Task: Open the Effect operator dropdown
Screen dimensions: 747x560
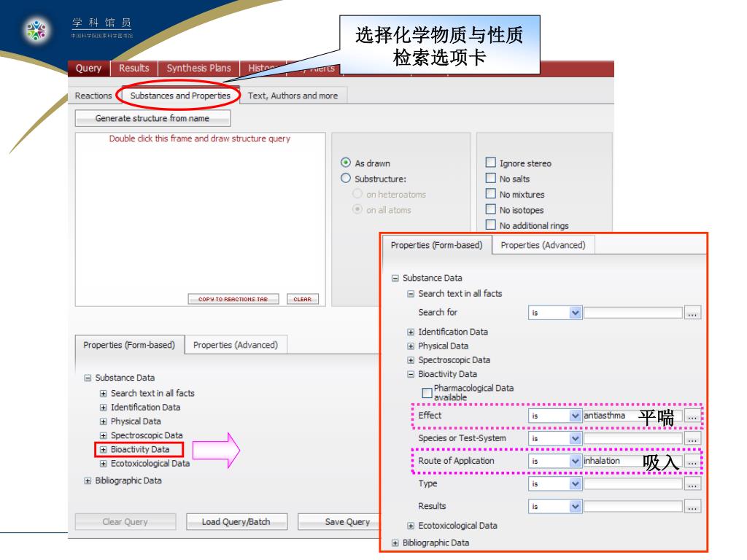Action: click(576, 416)
